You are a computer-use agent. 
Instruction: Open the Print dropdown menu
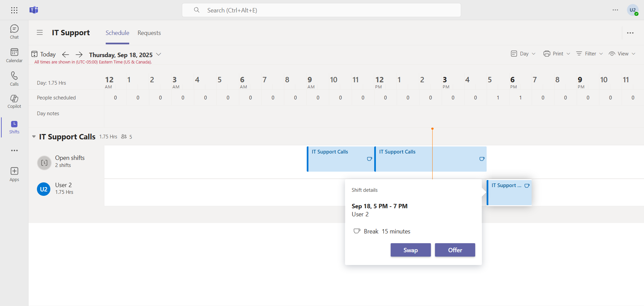[x=557, y=54]
